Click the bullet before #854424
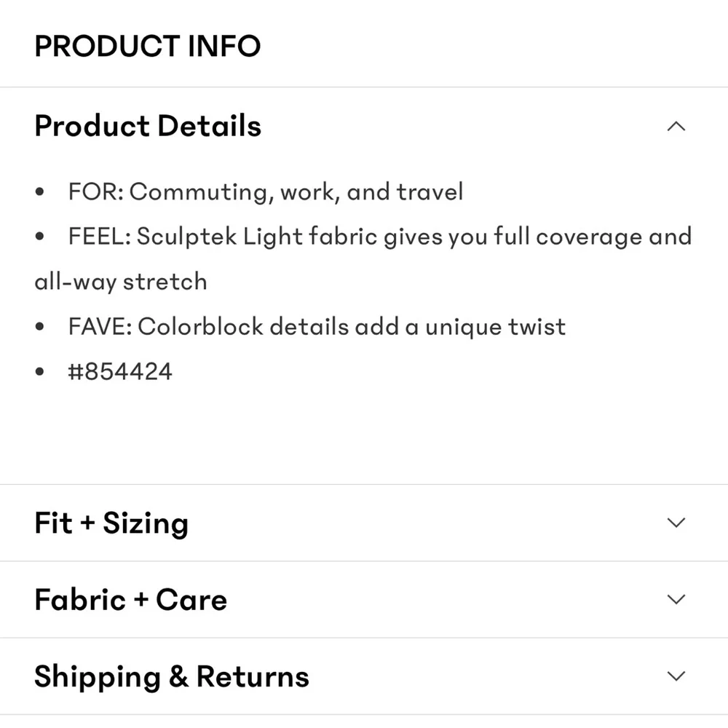 pyautogui.click(x=40, y=372)
